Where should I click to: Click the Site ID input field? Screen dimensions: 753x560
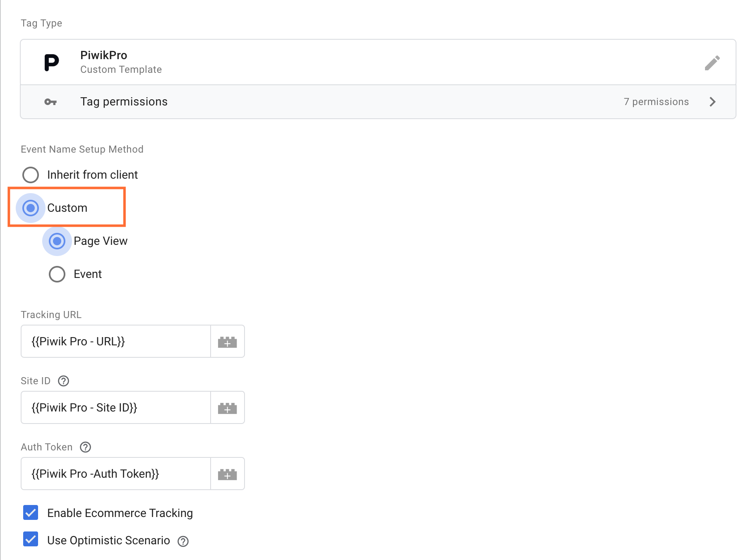pyautogui.click(x=116, y=407)
